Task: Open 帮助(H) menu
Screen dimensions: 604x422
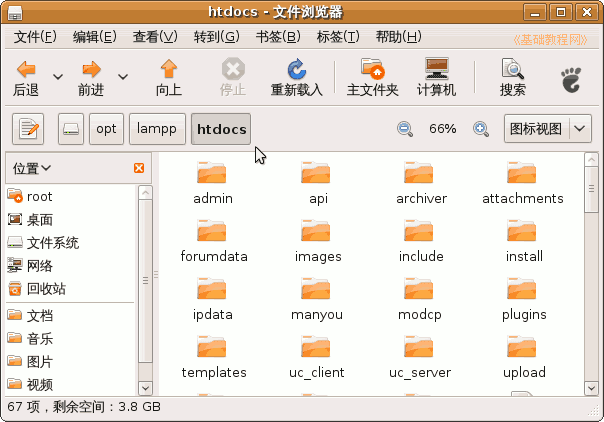Action: 399,37
